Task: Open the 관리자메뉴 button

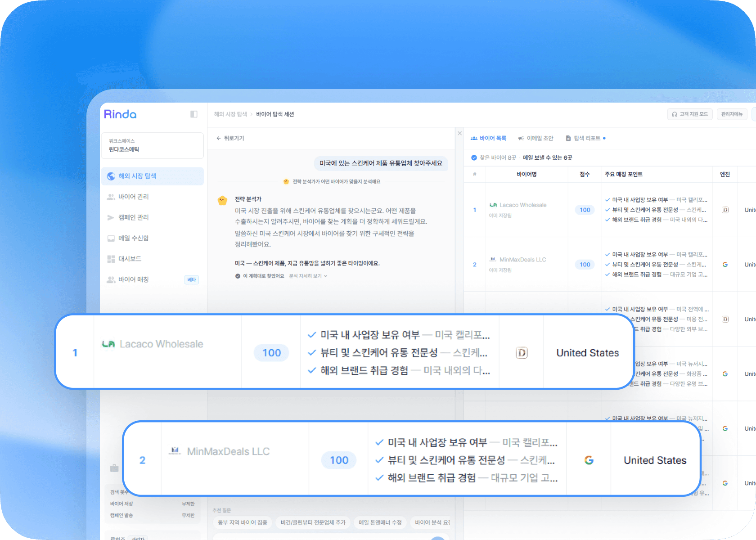Action: pos(732,114)
